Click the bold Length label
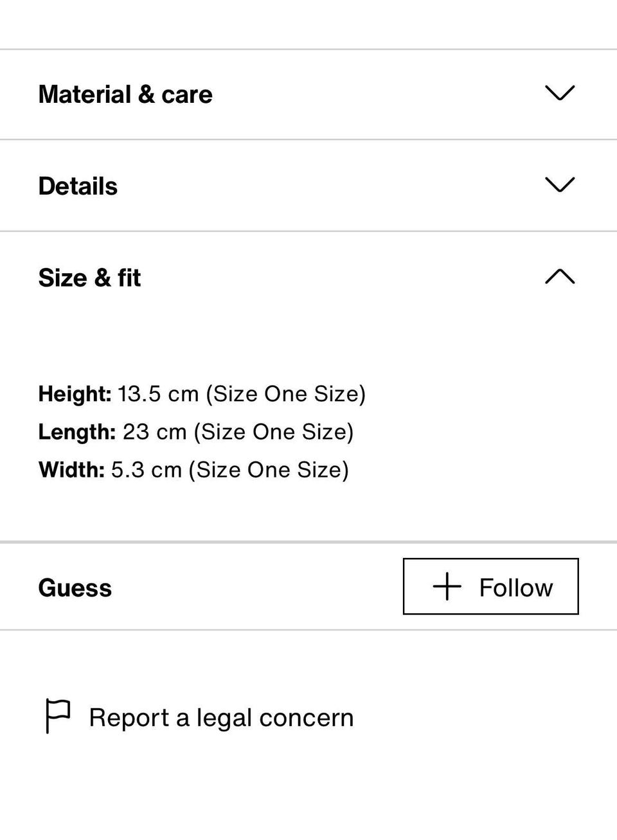 point(76,432)
